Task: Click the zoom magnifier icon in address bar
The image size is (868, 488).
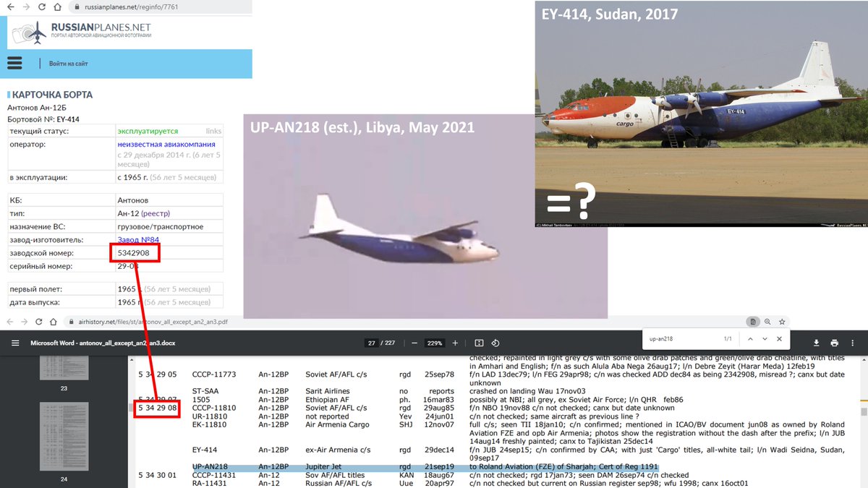Action: point(767,322)
